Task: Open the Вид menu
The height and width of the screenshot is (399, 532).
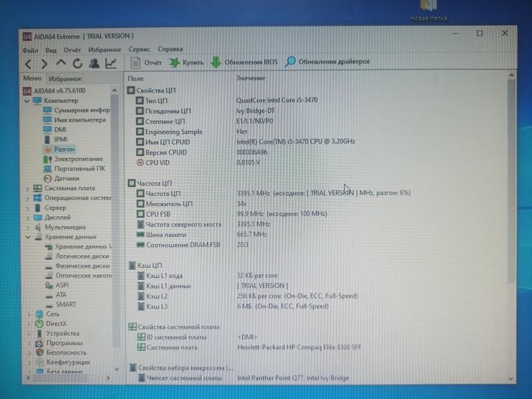Action: click(x=51, y=51)
